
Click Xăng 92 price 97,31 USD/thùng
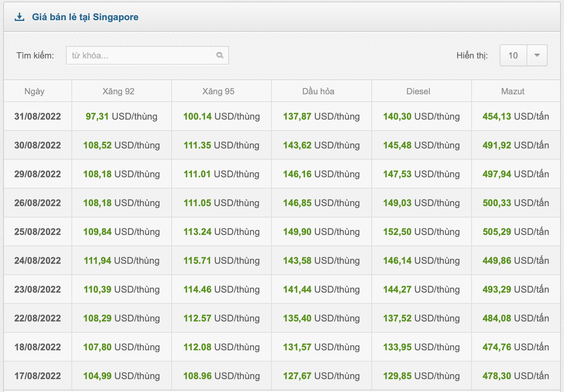click(121, 117)
